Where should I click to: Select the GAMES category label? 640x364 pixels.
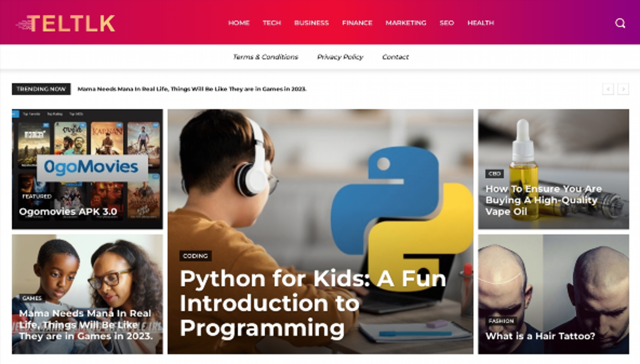(32, 298)
